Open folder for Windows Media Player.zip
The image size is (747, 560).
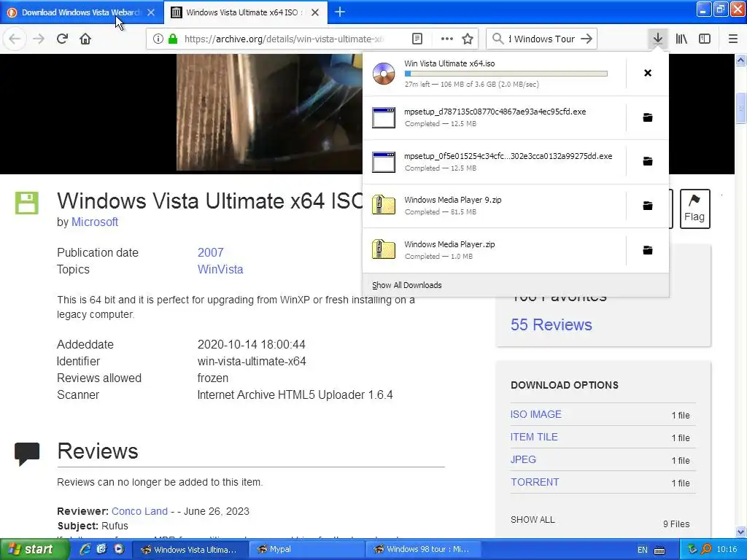(648, 250)
